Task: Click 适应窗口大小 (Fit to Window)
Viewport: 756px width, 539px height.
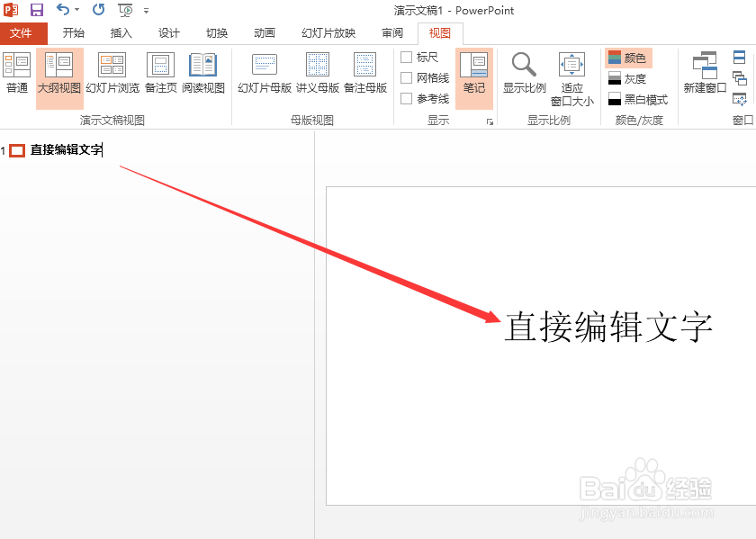Action: point(572,79)
